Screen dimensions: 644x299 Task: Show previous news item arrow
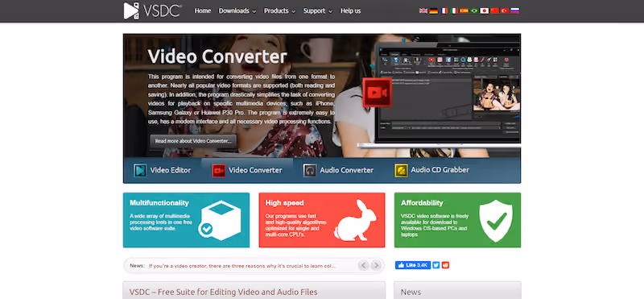[364, 265]
